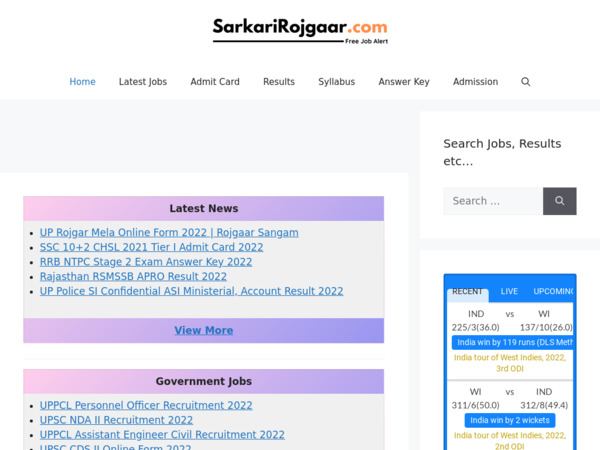Open UP Police SI Confidential Result link
The height and width of the screenshot is (450, 600).
coord(191,291)
